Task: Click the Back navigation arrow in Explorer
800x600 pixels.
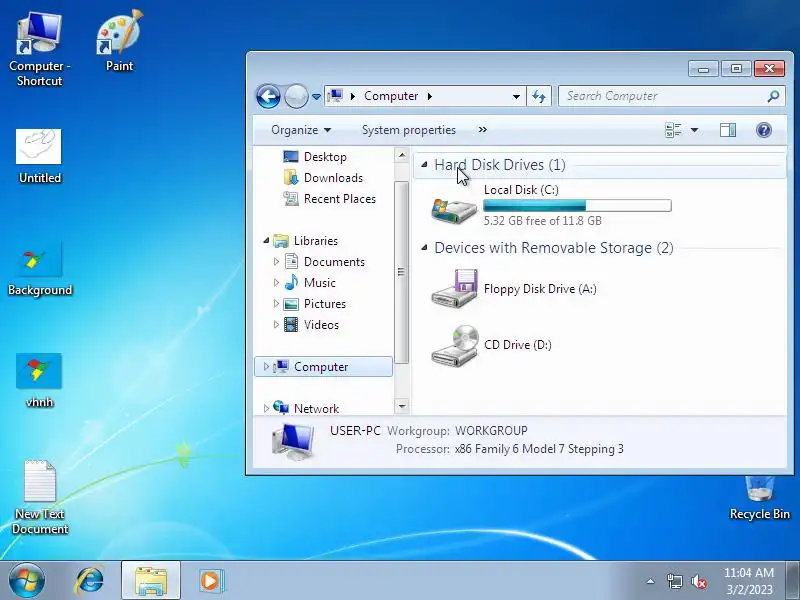Action: tap(268, 96)
